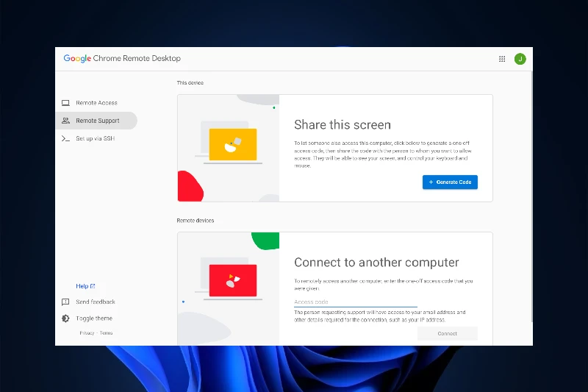The image size is (588, 392).
Task: Click the Connect button
Action: pos(447,333)
